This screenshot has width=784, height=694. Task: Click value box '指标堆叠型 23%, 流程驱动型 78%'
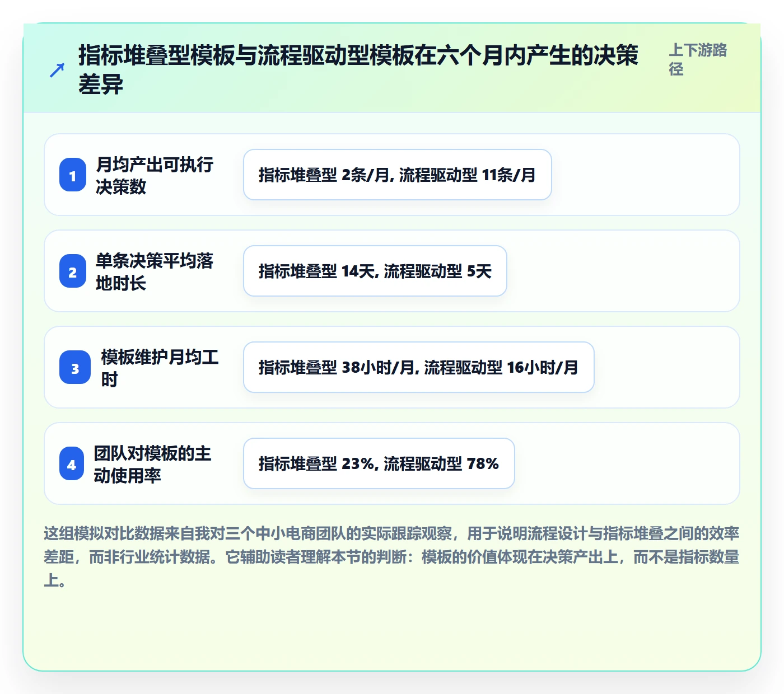pos(379,463)
